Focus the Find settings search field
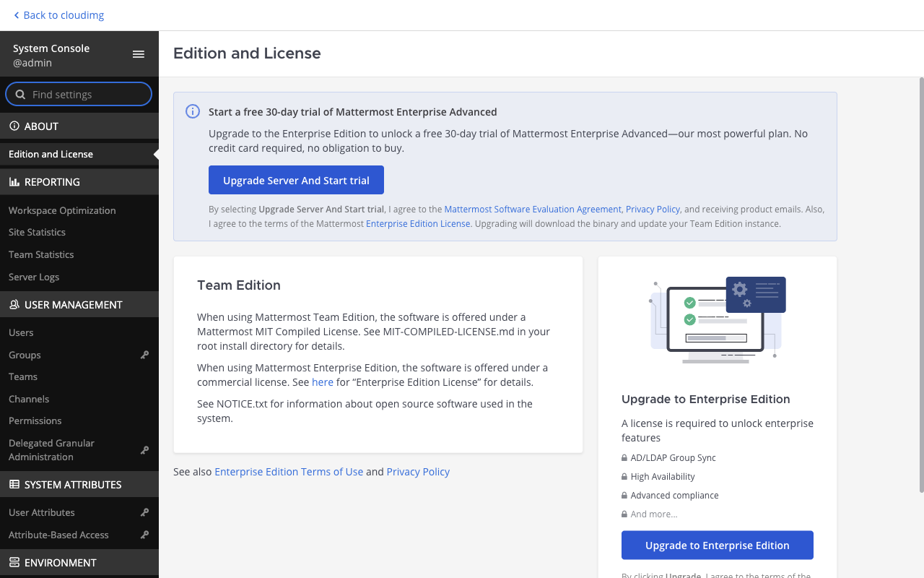The width and height of the screenshot is (924, 578). tap(79, 94)
